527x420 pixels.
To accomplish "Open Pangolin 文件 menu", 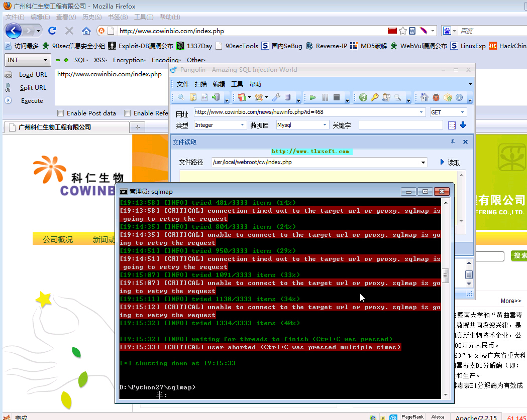I will (183, 84).
